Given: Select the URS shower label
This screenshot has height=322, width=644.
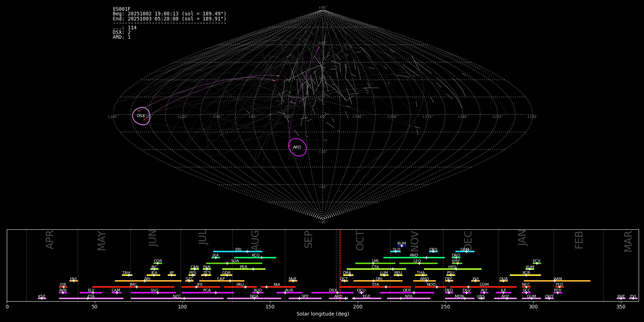Looking at the screenshot, I should tap(480, 297).
